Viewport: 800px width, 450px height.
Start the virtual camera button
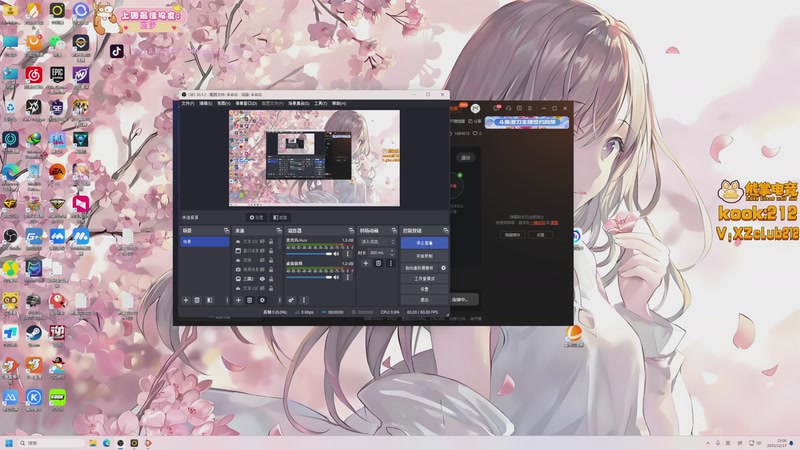419,268
